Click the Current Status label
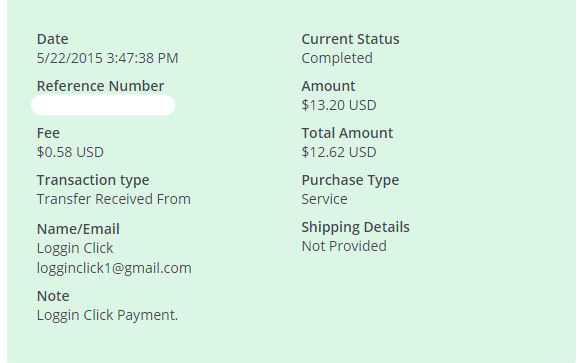Screen dimensions: 583x363 coord(350,39)
